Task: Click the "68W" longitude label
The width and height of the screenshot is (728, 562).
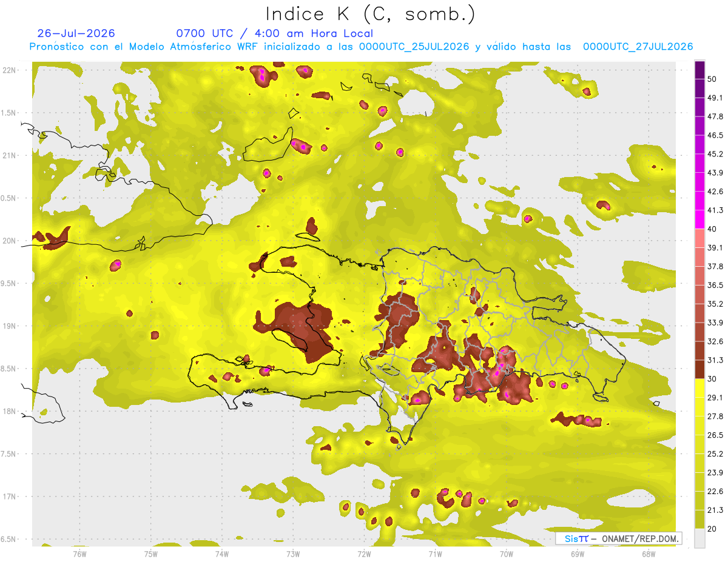Action: point(649,553)
